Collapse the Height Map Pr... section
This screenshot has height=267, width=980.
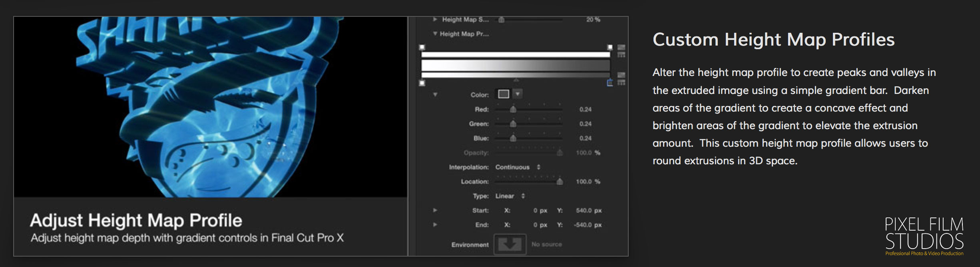click(435, 34)
